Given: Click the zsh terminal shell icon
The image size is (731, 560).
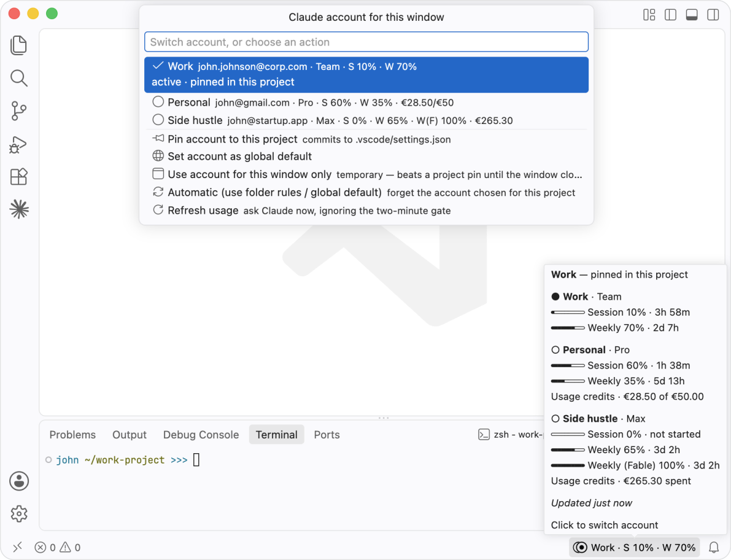Looking at the screenshot, I should pyautogui.click(x=484, y=435).
